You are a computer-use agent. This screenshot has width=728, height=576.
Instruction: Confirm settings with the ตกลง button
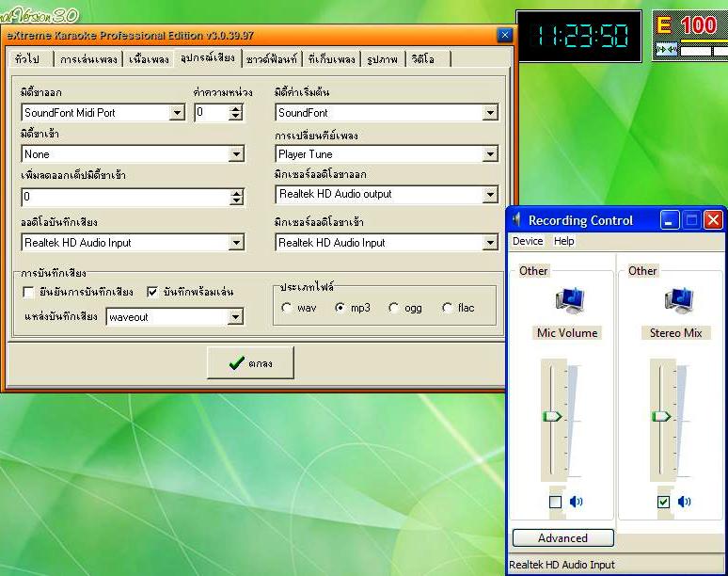tap(250, 362)
